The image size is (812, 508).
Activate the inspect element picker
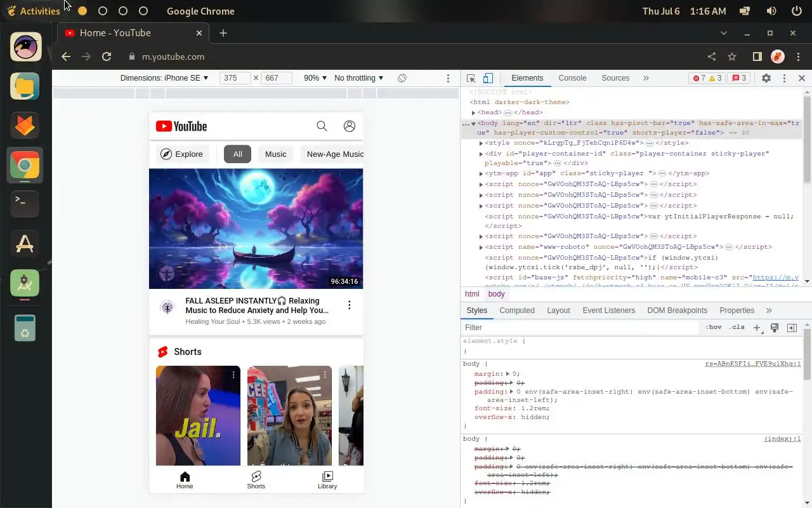(x=471, y=78)
